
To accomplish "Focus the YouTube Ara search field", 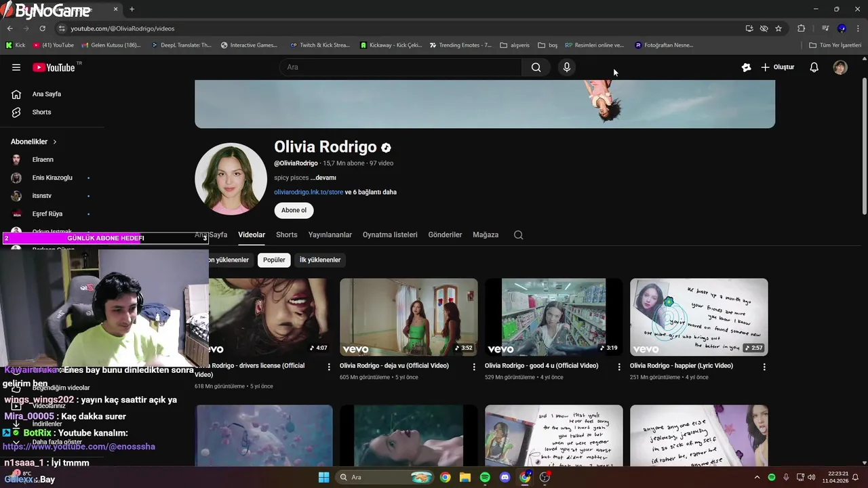I will (x=401, y=67).
